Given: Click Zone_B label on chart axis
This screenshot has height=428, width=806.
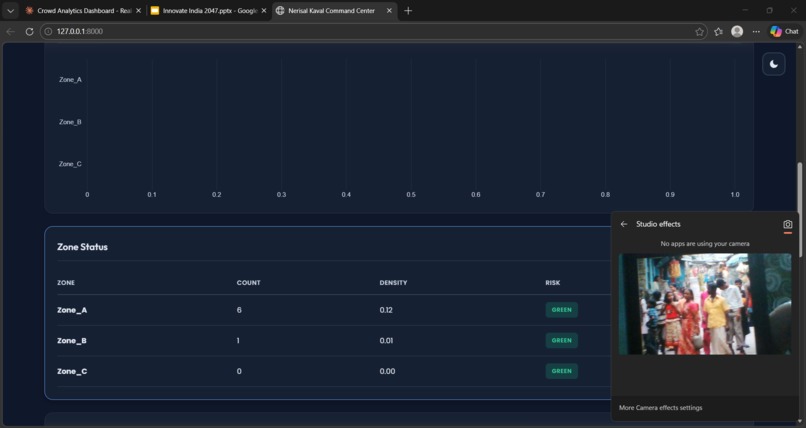Looking at the screenshot, I should point(70,122).
